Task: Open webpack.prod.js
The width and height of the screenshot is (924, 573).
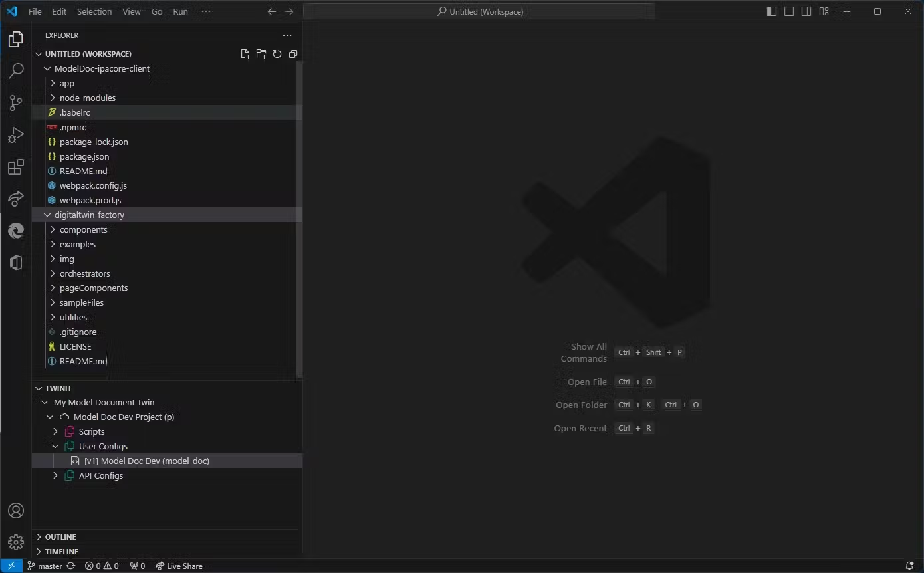Action: (x=167, y=200)
